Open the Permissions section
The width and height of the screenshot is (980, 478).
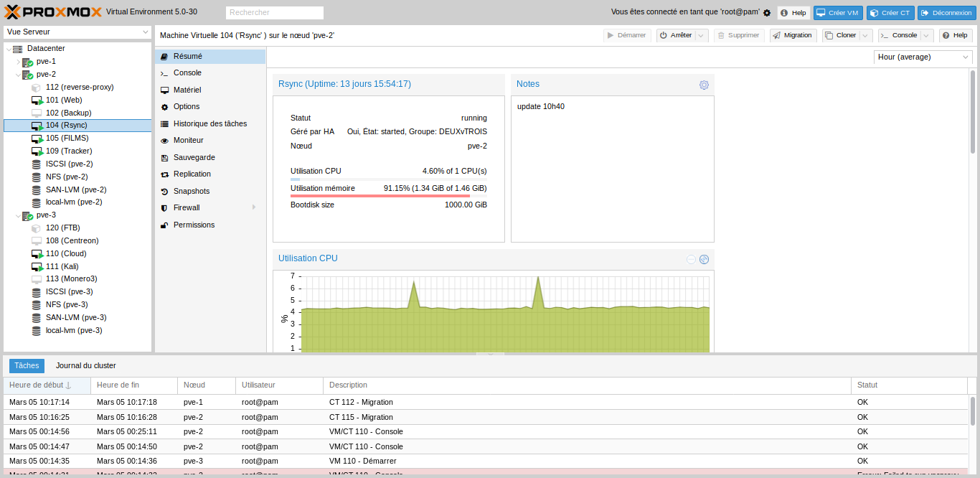[x=210, y=225]
